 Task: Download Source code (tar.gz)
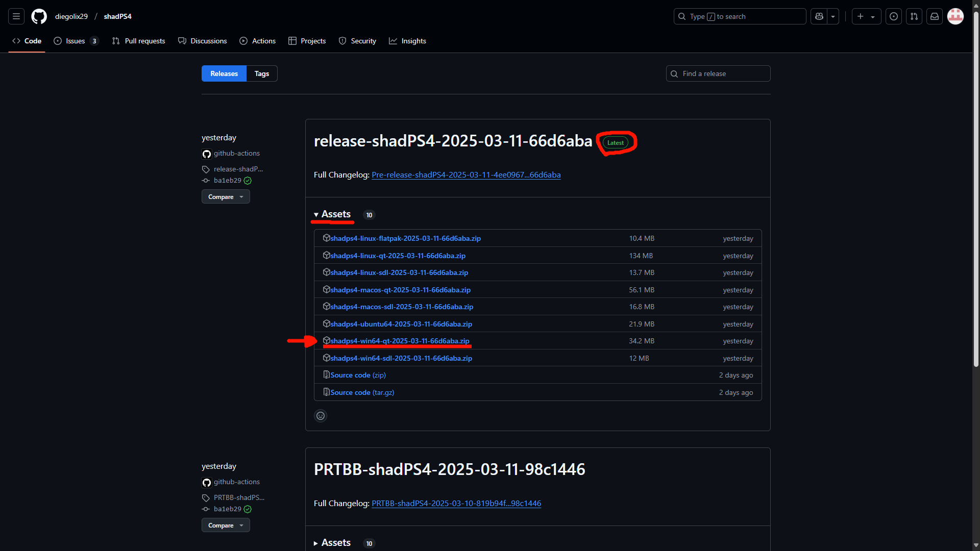pyautogui.click(x=362, y=392)
